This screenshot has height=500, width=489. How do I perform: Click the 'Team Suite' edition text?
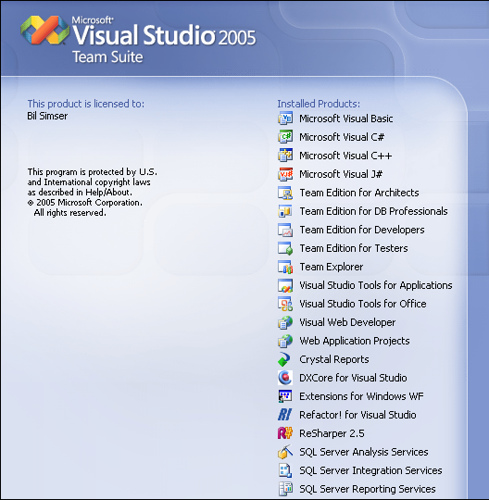[108, 57]
